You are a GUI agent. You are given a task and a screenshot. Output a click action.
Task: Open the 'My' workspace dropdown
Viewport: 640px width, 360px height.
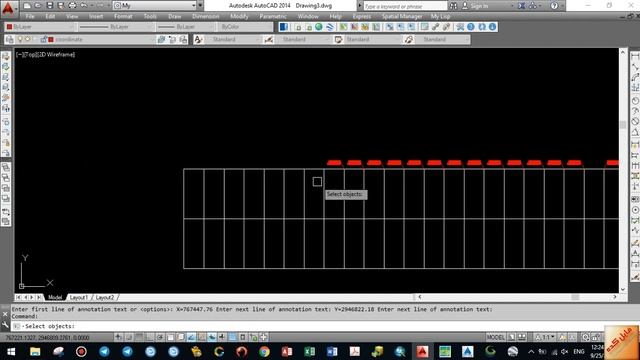[x=155, y=6]
